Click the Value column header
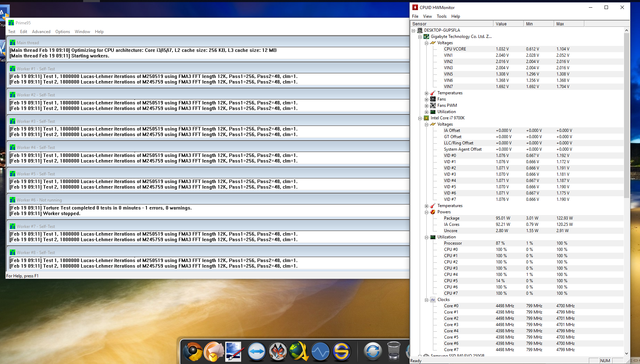 [x=508, y=24]
